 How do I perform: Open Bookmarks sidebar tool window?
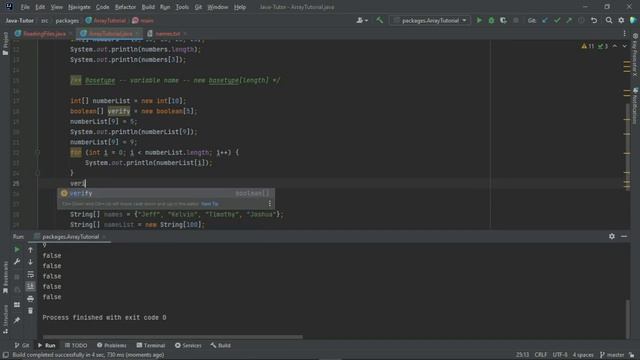tap(5, 277)
